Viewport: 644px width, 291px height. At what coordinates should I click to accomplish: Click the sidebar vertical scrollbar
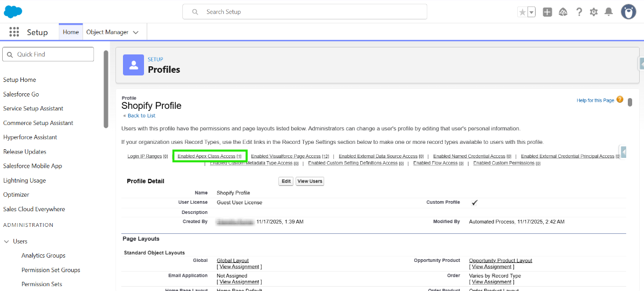point(106,89)
